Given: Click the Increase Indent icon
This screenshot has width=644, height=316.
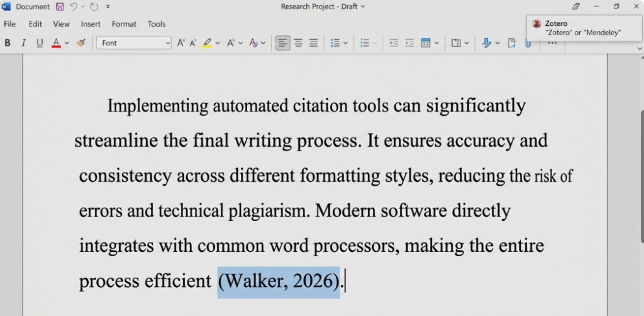Looking at the screenshot, I should pos(409,43).
